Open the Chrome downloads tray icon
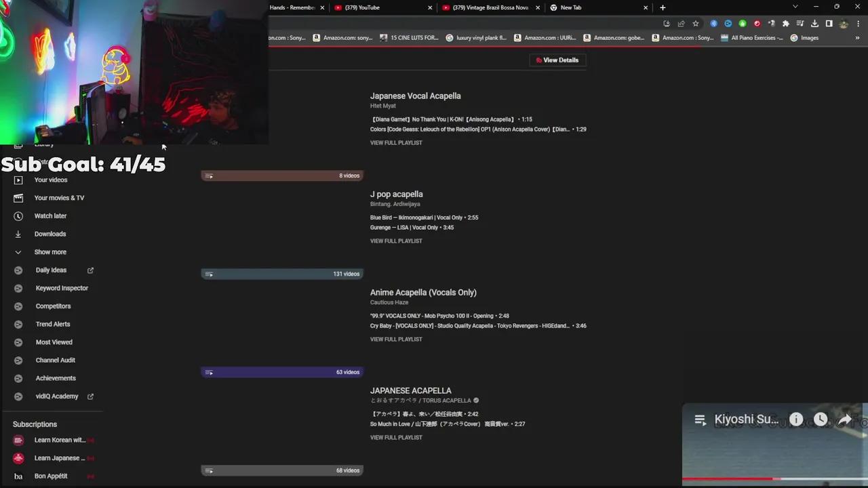Screen dimensions: 868x488 [x=814, y=24]
